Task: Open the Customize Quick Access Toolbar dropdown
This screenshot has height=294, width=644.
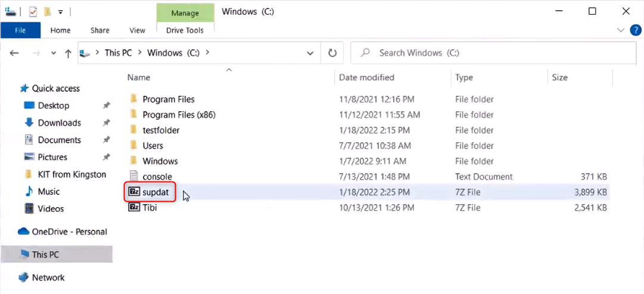Action: point(61,11)
